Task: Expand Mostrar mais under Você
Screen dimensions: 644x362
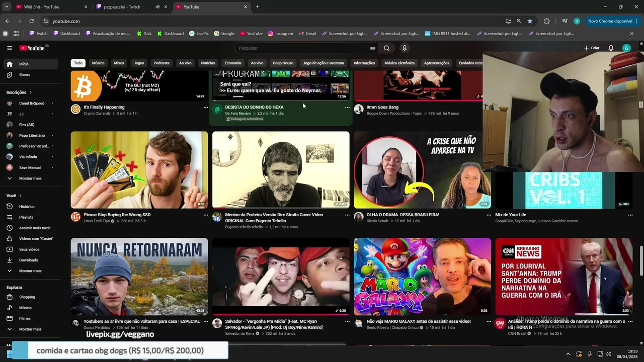Action: click(x=29, y=271)
